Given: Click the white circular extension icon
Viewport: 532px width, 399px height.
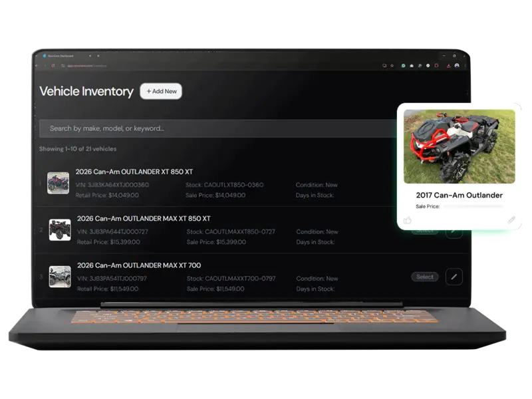Looking at the screenshot, I should pos(428,65).
